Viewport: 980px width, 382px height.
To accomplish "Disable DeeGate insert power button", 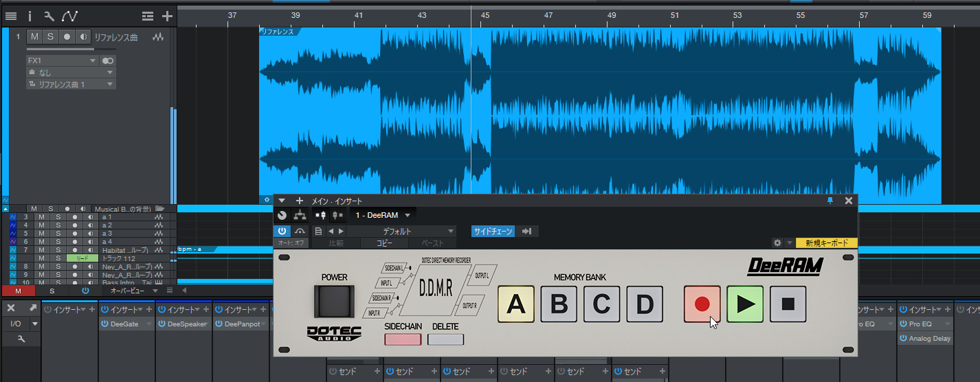I will tap(104, 324).
